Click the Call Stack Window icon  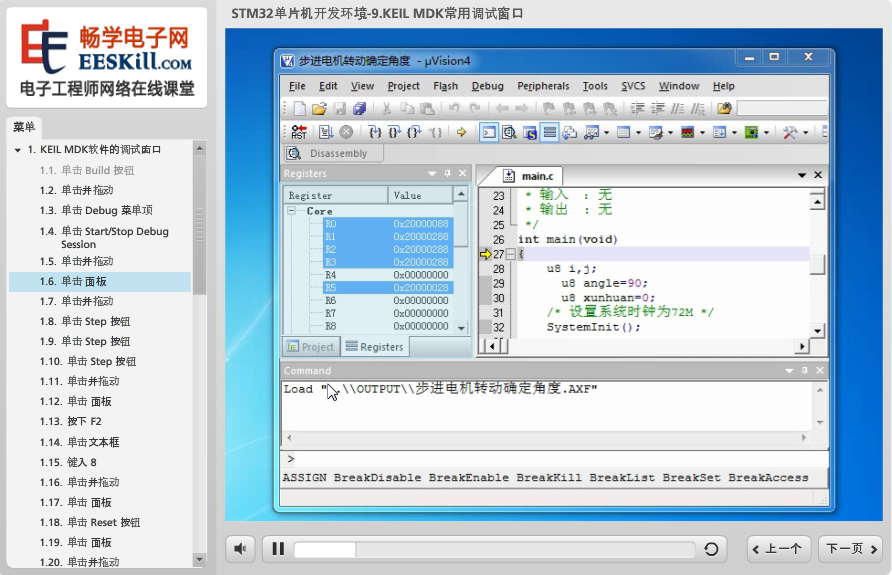coord(569,133)
